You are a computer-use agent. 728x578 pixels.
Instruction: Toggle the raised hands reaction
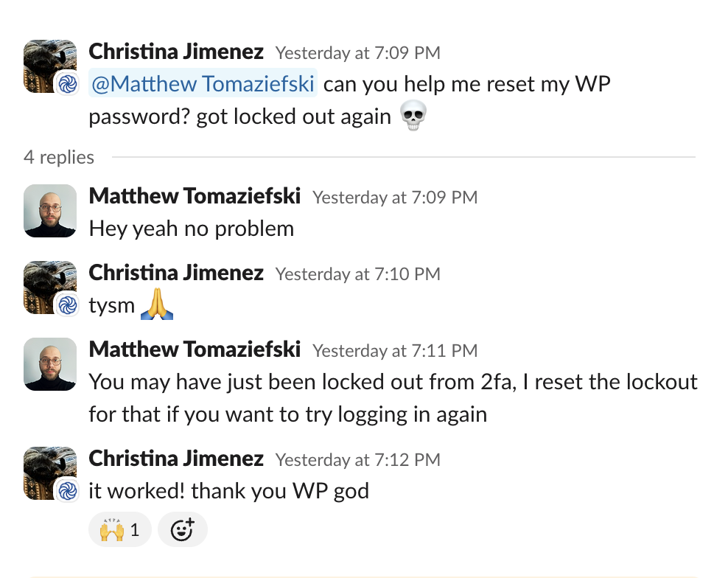tap(119, 529)
